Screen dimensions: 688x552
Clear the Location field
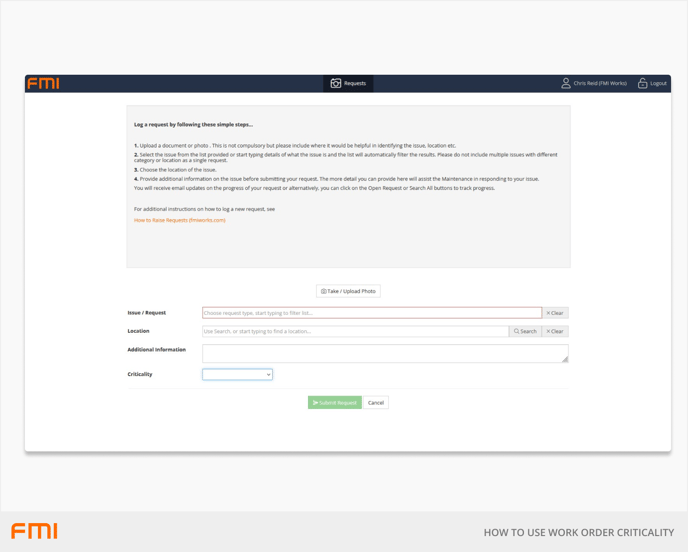click(x=555, y=331)
